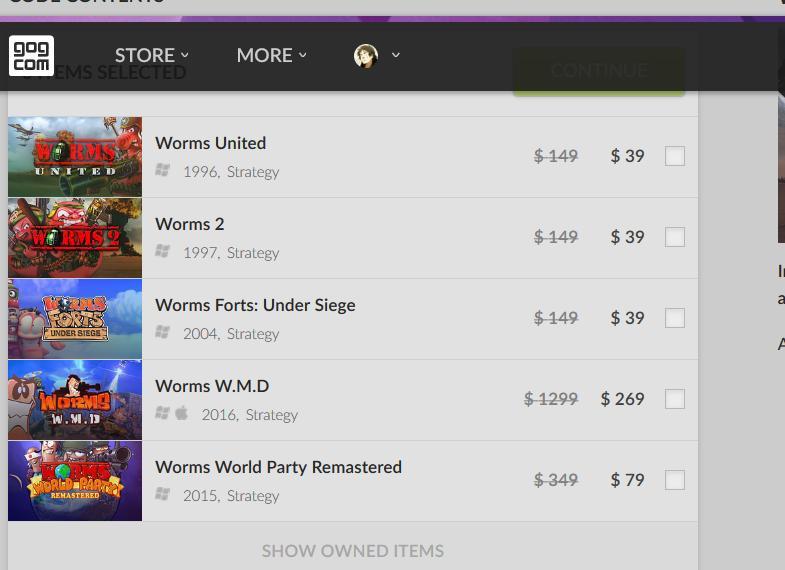The height and width of the screenshot is (570, 785).
Task: Select the Worms Forts: Under Siege checkbox
Action: pyautogui.click(x=675, y=318)
